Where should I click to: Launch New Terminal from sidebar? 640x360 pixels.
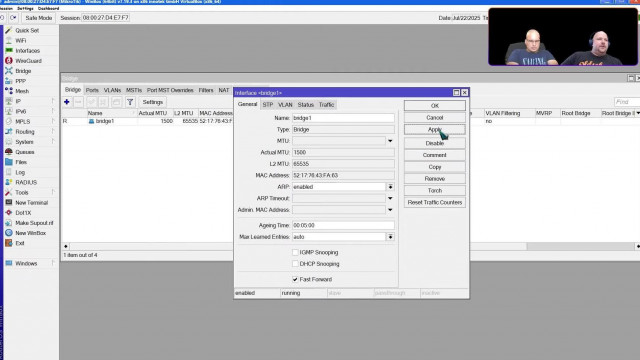point(31,202)
